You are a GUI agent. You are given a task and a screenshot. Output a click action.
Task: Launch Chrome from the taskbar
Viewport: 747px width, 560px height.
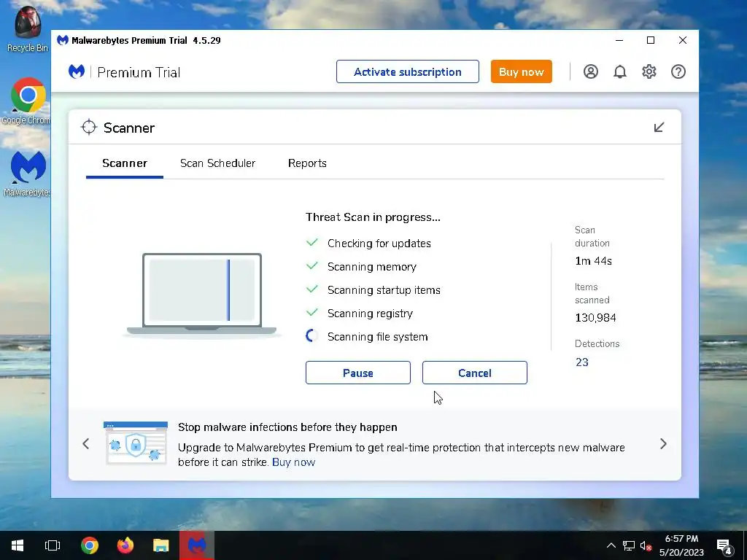90,545
